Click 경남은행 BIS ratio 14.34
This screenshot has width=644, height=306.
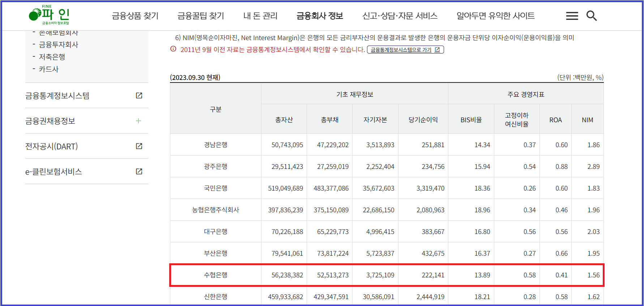point(482,145)
